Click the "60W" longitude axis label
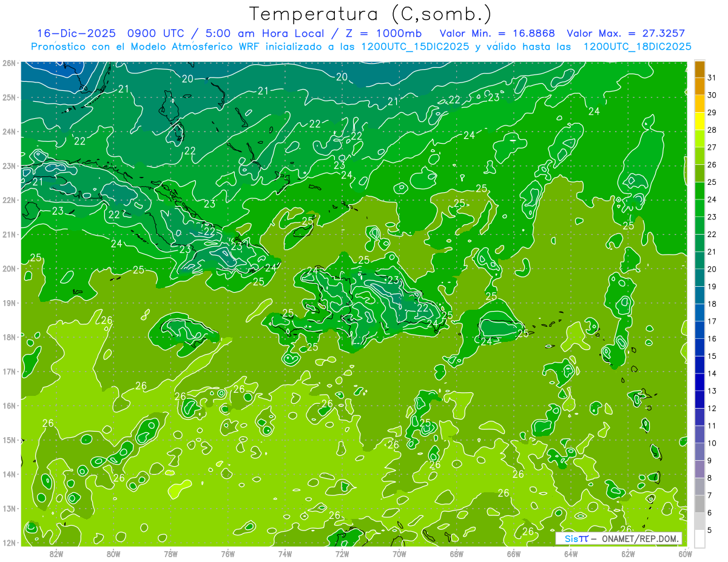Viewport: 728px width, 562px height. tap(685, 554)
